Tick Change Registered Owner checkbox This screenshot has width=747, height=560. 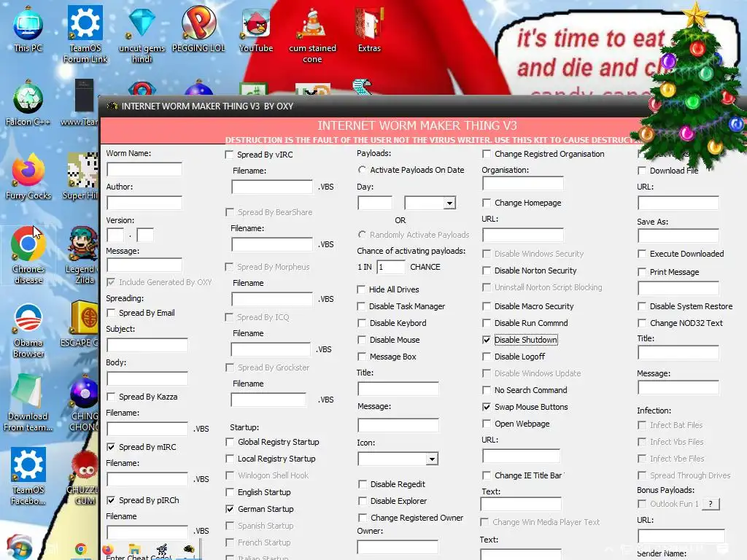[x=363, y=518]
